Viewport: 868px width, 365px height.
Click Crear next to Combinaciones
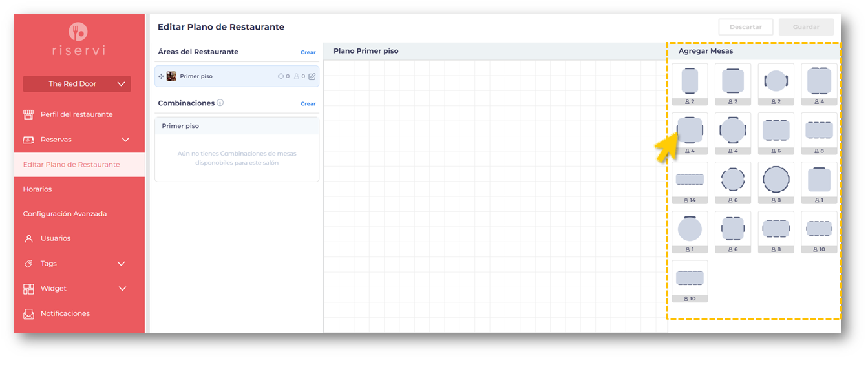(308, 103)
